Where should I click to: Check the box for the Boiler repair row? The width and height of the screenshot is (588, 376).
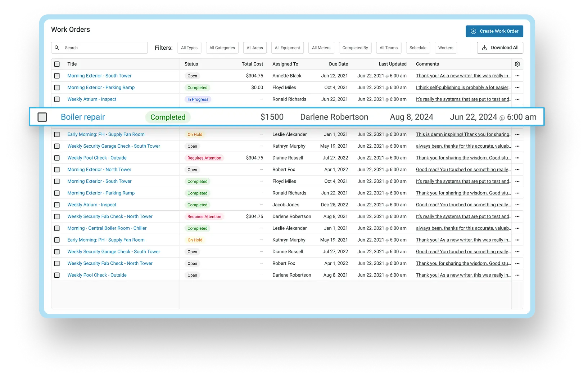42,117
